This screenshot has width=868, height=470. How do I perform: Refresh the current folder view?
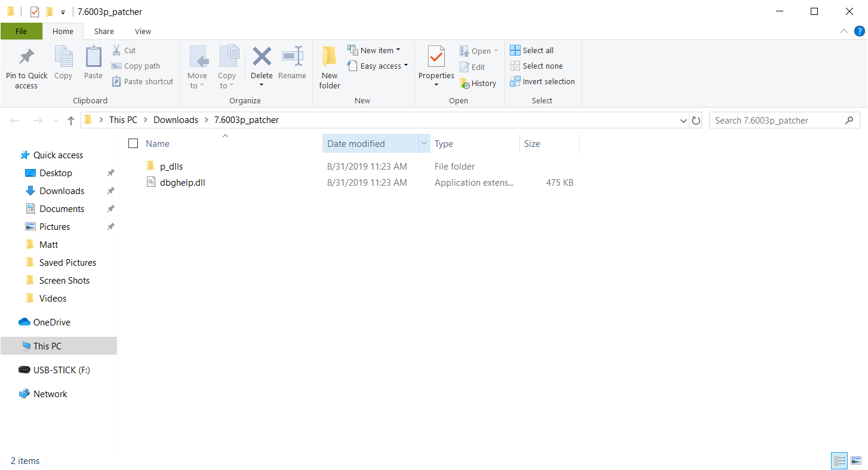pos(696,121)
